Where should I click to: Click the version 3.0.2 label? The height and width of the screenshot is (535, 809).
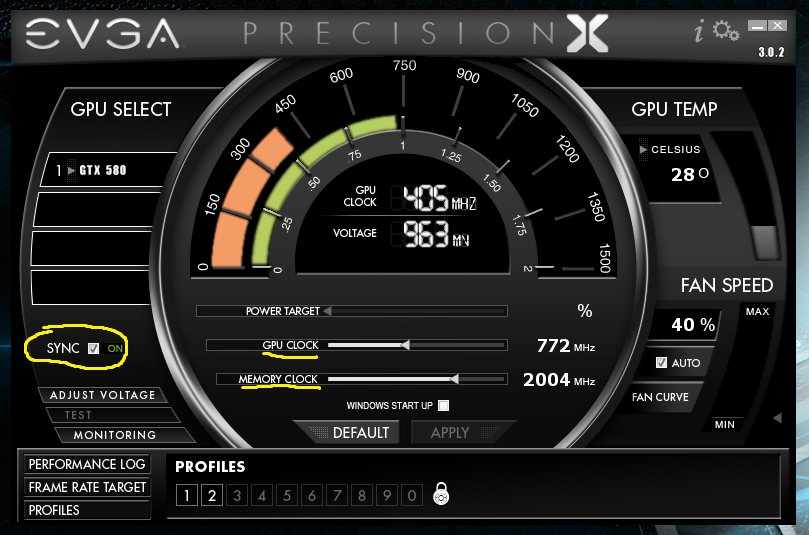pyautogui.click(x=771, y=52)
